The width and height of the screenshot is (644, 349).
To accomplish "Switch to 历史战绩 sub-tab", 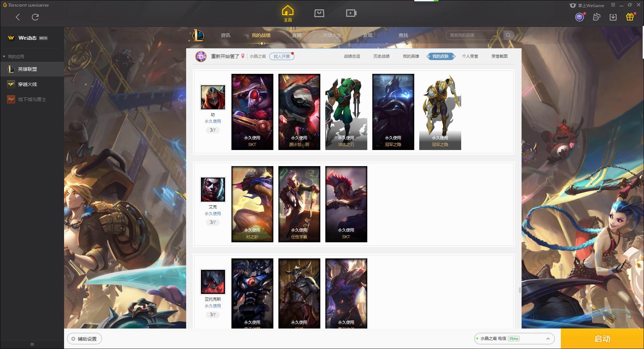I will point(381,56).
